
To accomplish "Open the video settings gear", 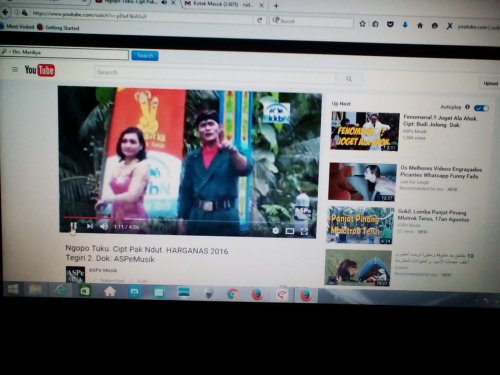I will pos(275,230).
